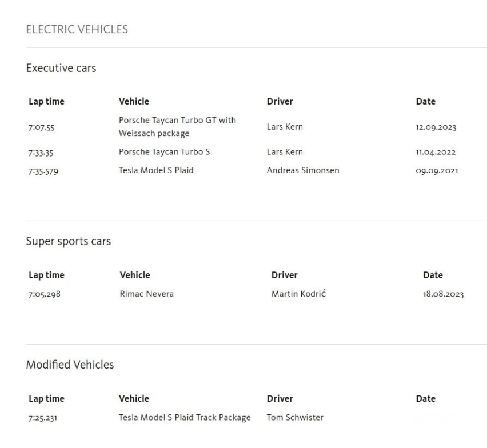Click the Rimac Nevera vehicle entry
The height and width of the screenshot is (448, 487).
point(147,294)
